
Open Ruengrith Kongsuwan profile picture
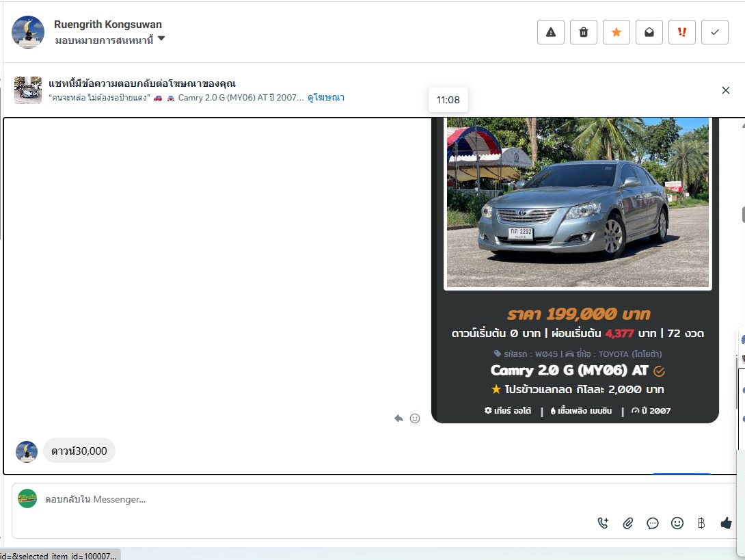tap(28, 32)
